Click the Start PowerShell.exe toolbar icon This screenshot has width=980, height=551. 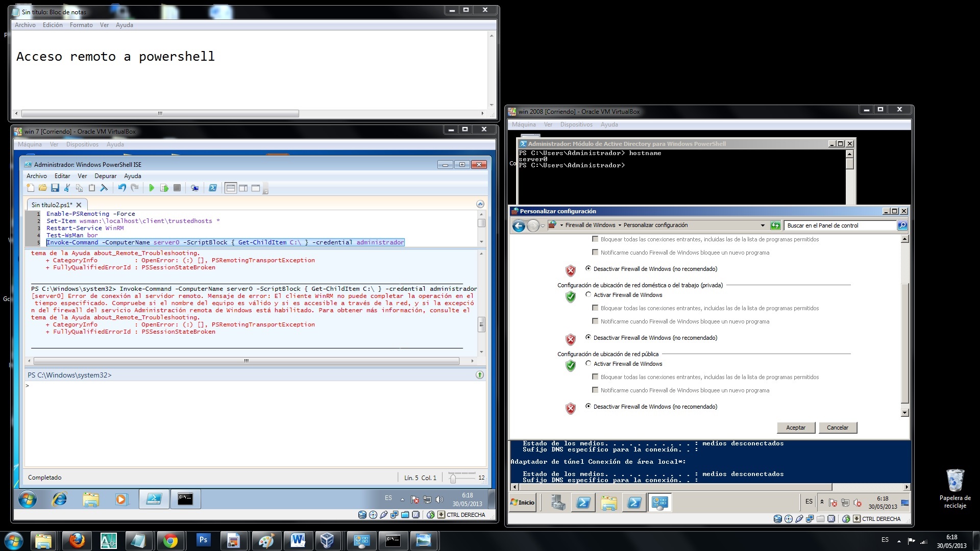click(213, 188)
